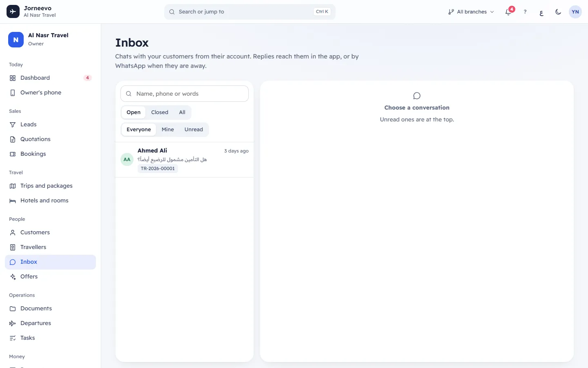Image resolution: width=588 pixels, height=368 pixels.
Task: Click the Dashboard grid icon
Action: [x=13, y=78]
